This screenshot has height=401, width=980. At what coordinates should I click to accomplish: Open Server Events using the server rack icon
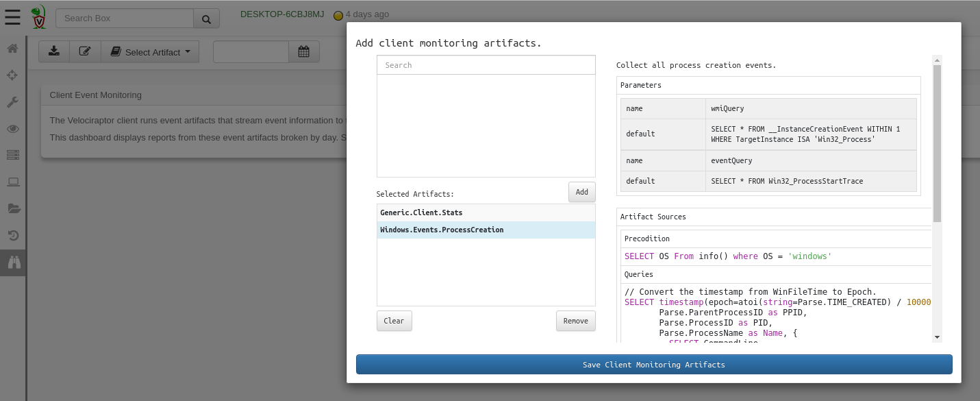[12, 155]
